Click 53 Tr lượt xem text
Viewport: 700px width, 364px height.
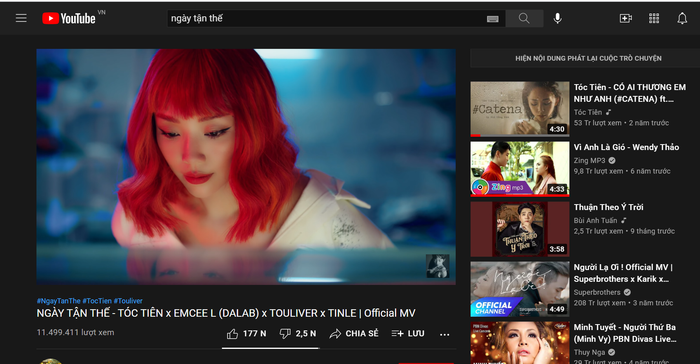597,123
